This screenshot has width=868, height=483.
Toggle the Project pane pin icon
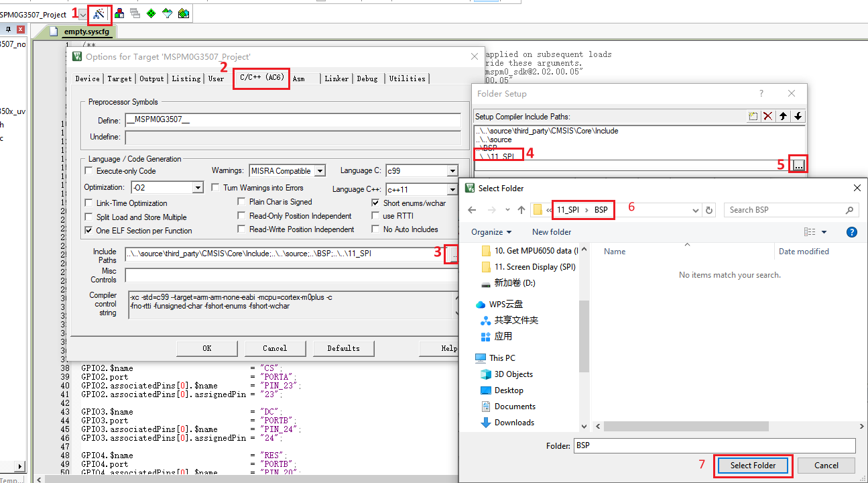pyautogui.click(x=8, y=30)
